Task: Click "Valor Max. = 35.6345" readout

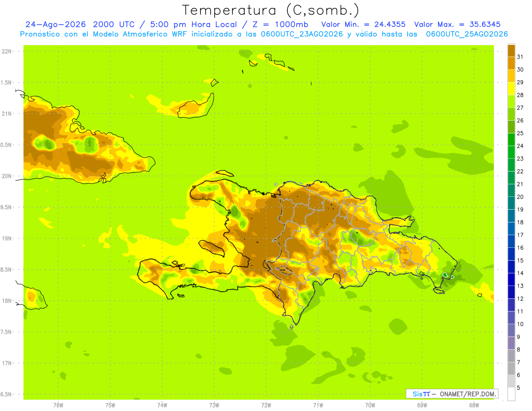Action: point(457,24)
